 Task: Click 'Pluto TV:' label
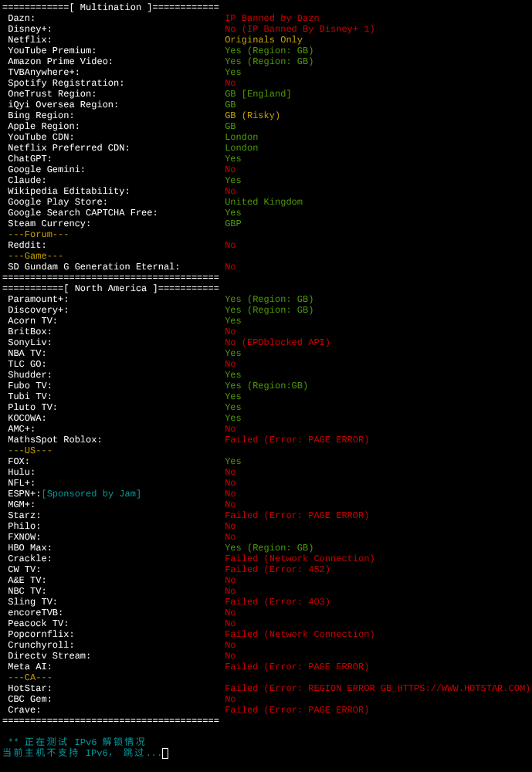pyautogui.click(x=32, y=408)
